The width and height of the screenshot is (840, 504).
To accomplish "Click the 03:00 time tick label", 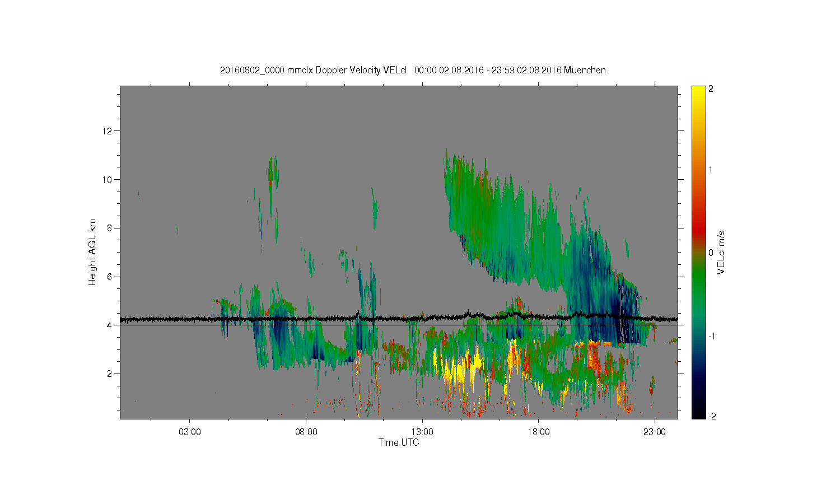I will (x=190, y=432).
